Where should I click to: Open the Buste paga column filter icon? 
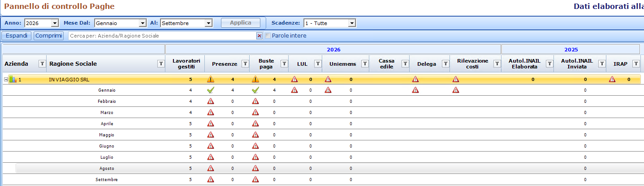click(284, 64)
